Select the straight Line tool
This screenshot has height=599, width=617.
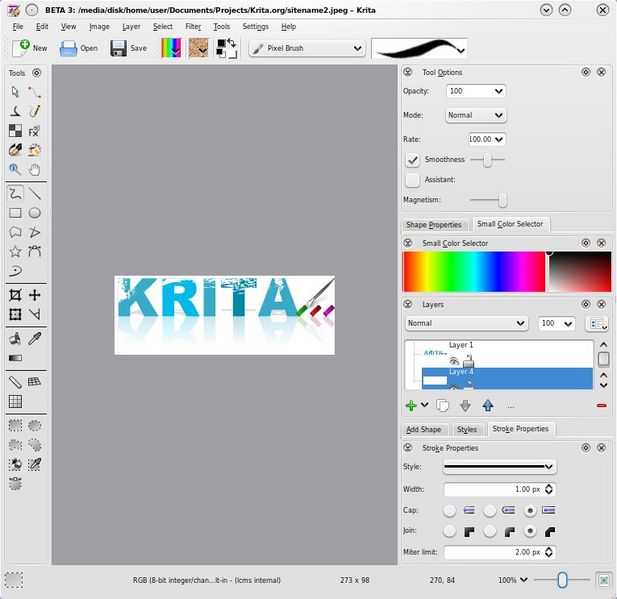(35, 193)
